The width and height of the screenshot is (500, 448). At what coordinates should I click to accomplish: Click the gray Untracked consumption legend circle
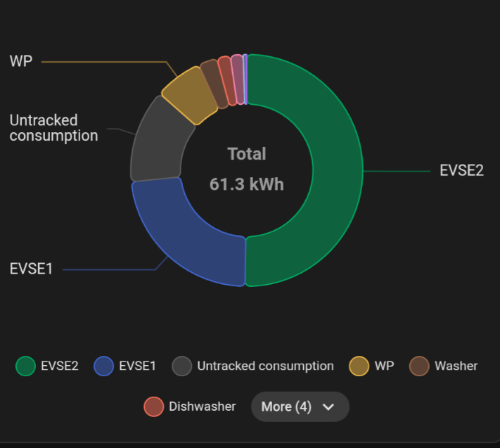(182, 366)
